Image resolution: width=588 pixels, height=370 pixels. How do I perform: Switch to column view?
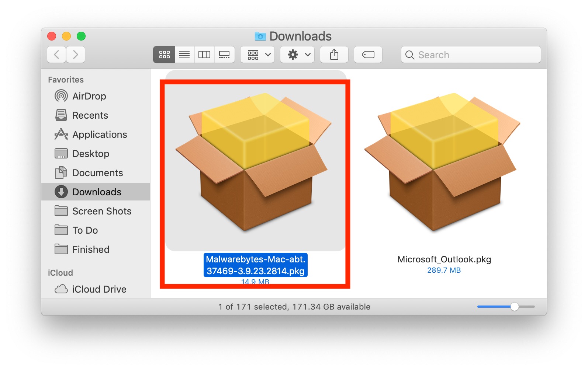(x=204, y=55)
